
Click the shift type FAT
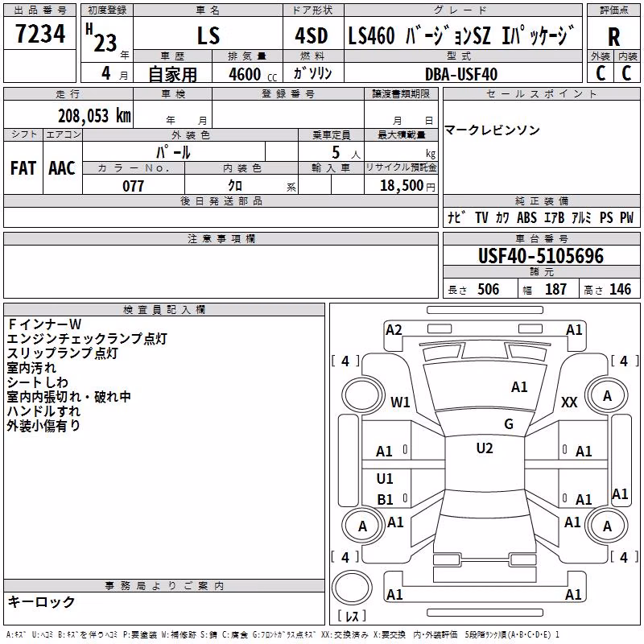click(23, 168)
